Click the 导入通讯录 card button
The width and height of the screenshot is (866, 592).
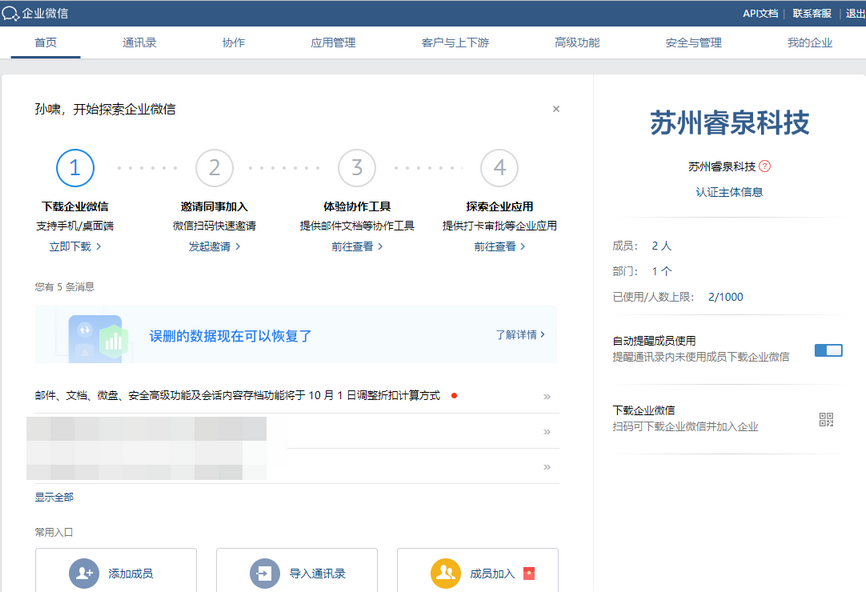coord(297,570)
